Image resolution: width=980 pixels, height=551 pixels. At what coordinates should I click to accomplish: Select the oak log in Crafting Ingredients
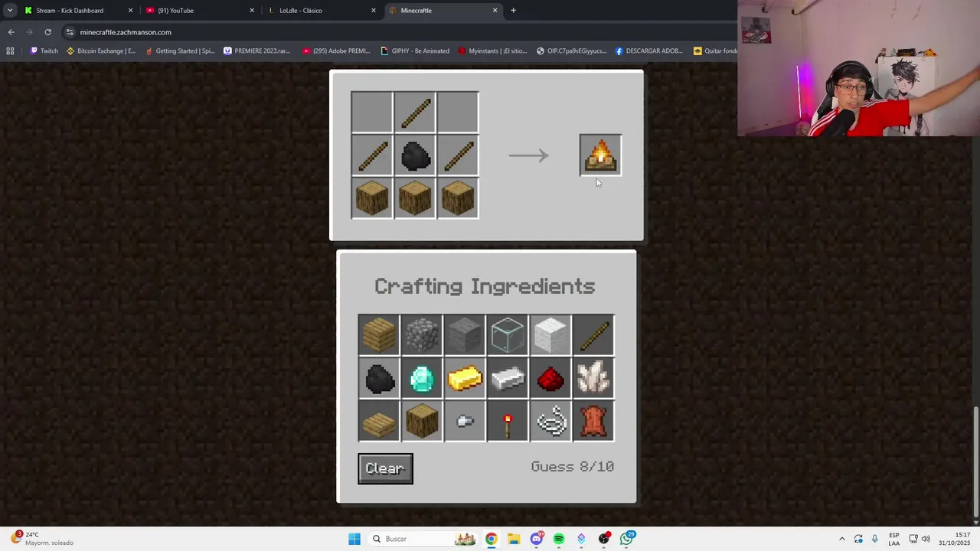coord(422,421)
